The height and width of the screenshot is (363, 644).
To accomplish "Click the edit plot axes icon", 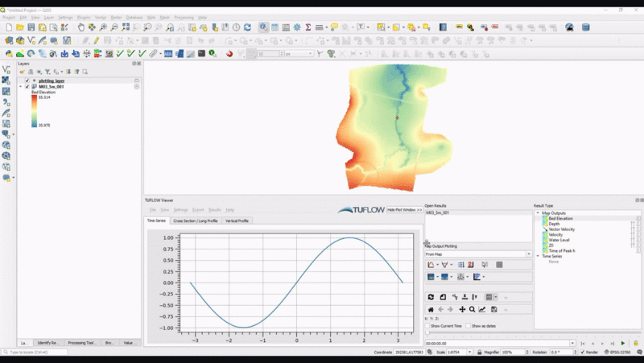I will 482,309.
